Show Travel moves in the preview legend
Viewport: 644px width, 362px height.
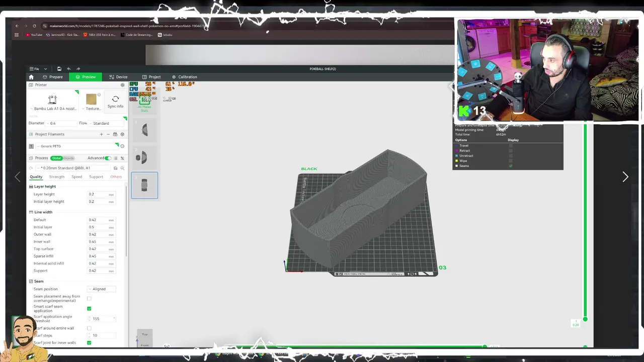click(511, 145)
